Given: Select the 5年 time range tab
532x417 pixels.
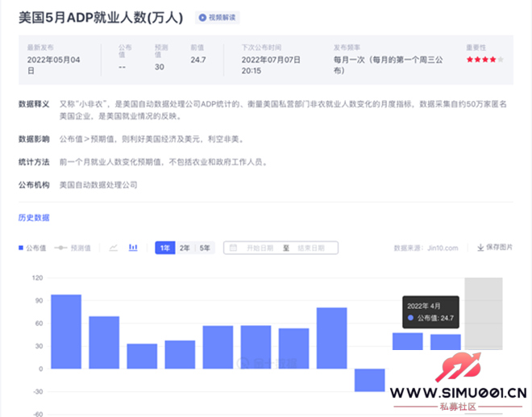Looking at the screenshot, I should point(205,248).
